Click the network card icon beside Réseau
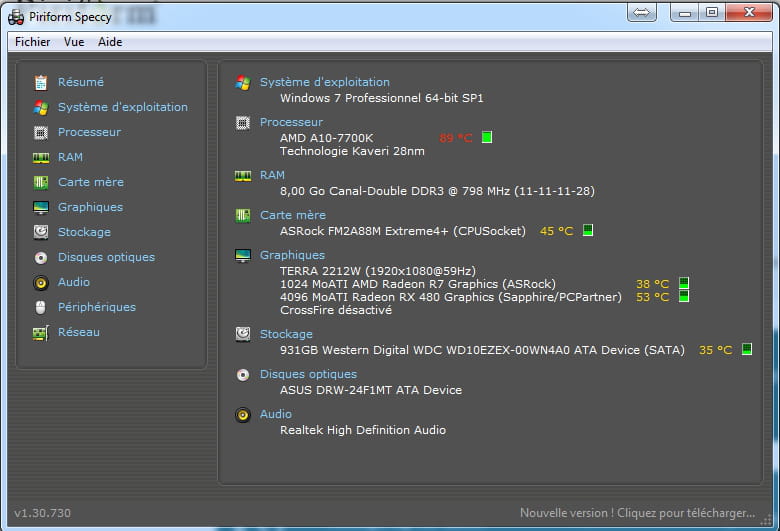This screenshot has height=531, width=780. point(41,333)
